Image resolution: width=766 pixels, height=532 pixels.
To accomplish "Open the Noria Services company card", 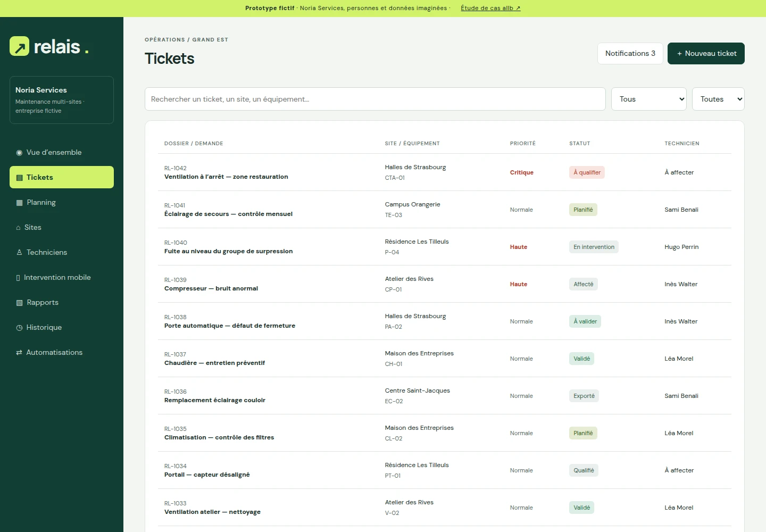I will pos(62,100).
